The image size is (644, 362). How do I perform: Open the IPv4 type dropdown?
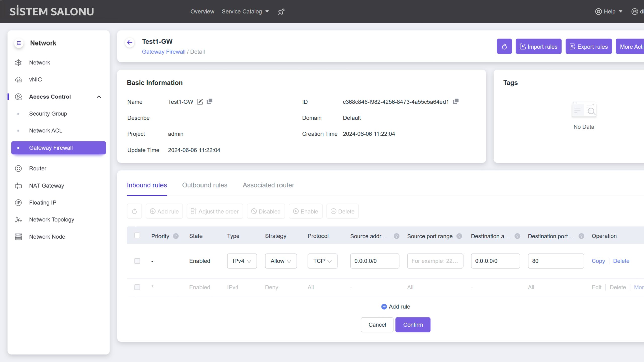click(x=242, y=261)
